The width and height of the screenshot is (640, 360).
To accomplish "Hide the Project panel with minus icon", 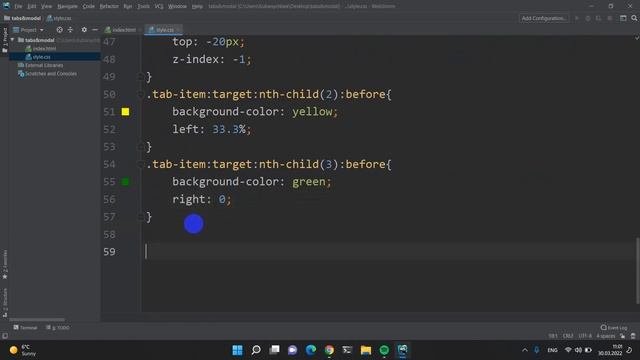I will click(x=95, y=30).
